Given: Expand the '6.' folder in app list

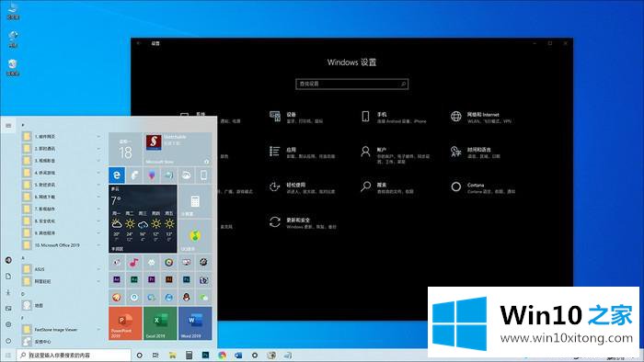Looking at the screenshot, I should [62, 197].
